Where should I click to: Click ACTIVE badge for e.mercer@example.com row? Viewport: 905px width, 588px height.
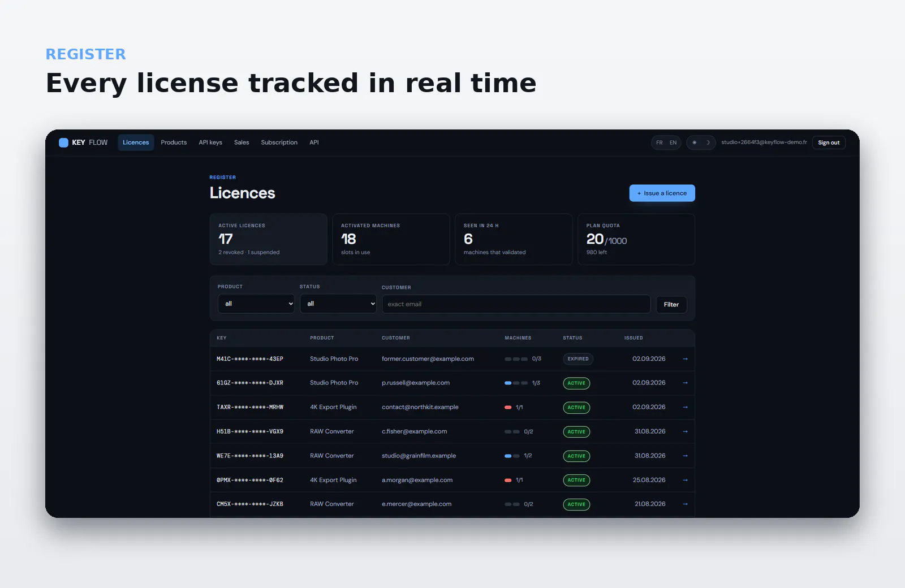(576, 504)
